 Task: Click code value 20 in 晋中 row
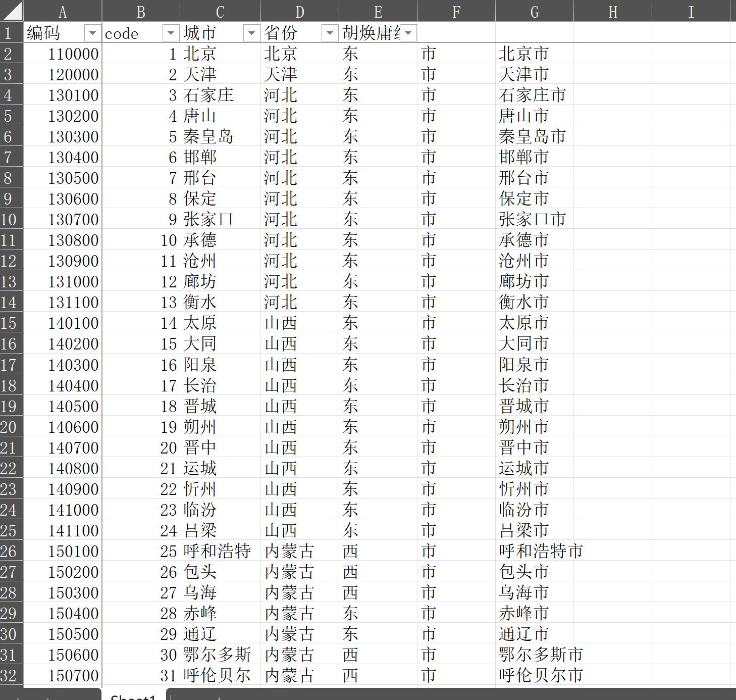[x=141, y=447]
